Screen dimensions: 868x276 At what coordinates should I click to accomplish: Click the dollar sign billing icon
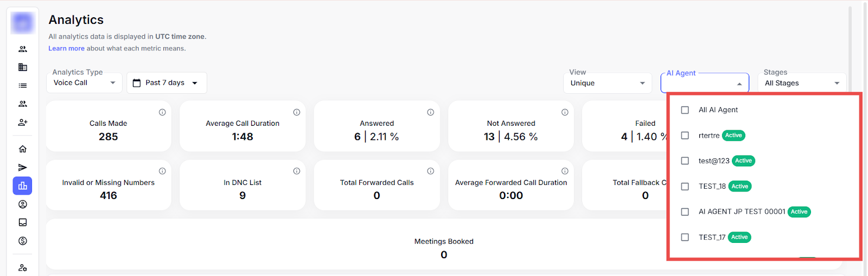23,241
